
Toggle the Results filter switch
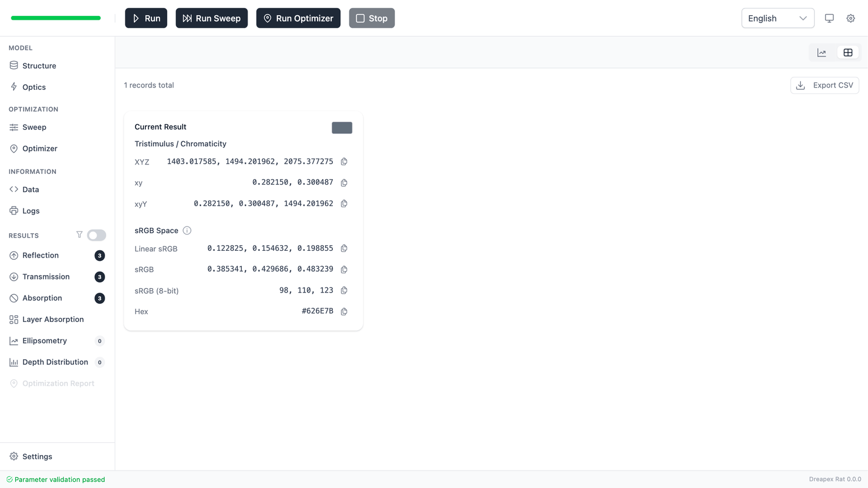pyautogui.click(x=97, y=235)
